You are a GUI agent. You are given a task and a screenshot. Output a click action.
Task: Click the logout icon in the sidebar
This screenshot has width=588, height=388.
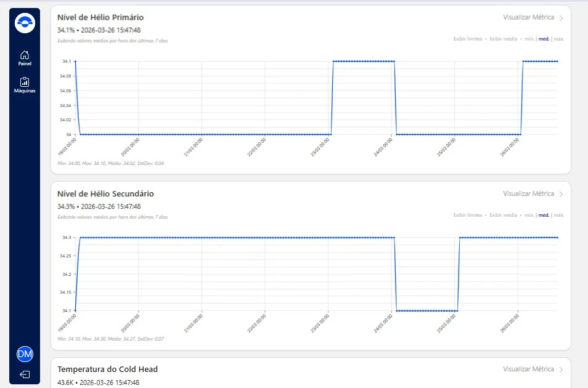[x=25, y=374]
